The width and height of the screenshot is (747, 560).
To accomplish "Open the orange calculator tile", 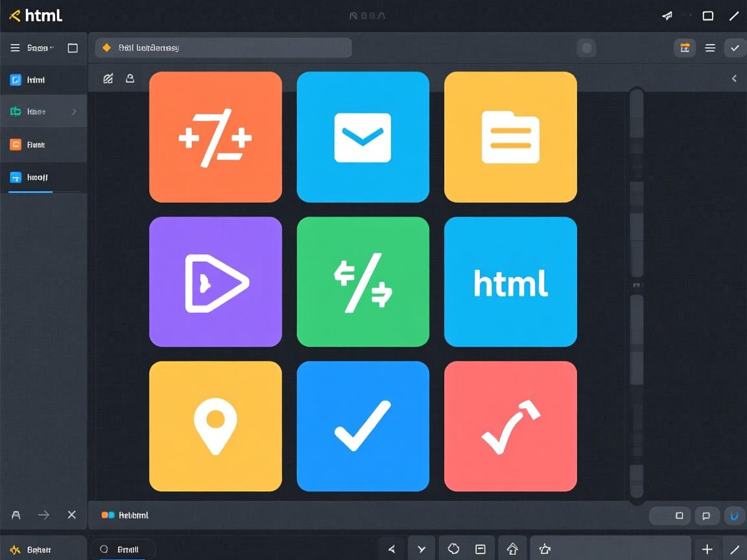I will 215,137.
